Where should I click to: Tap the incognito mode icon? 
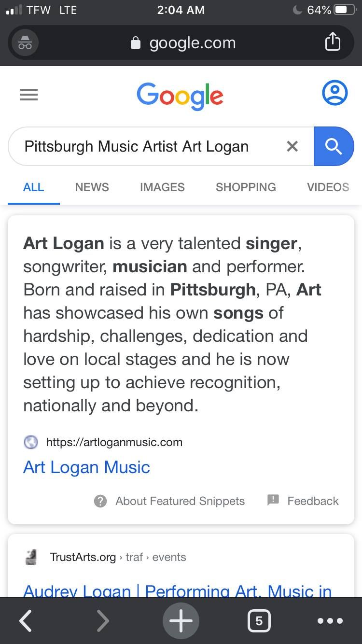tap(25, 43)
